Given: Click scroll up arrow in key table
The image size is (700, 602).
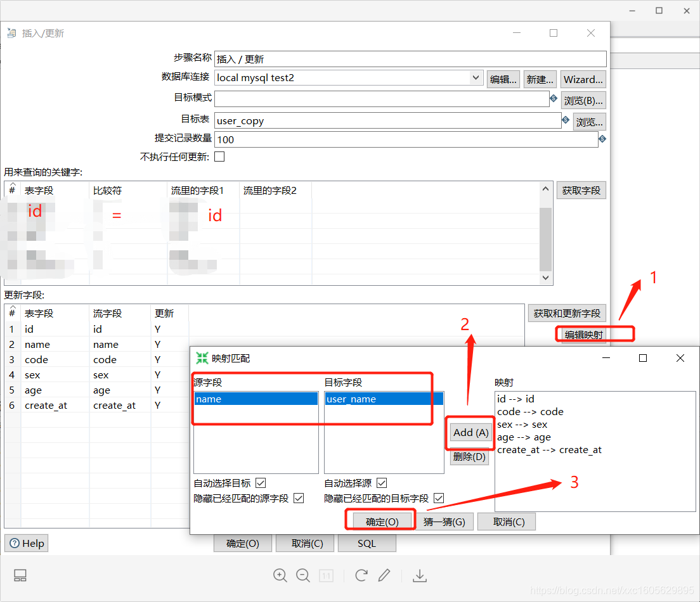Looking at the screenshot, I should pyautogui.click(x=545, y=189).
